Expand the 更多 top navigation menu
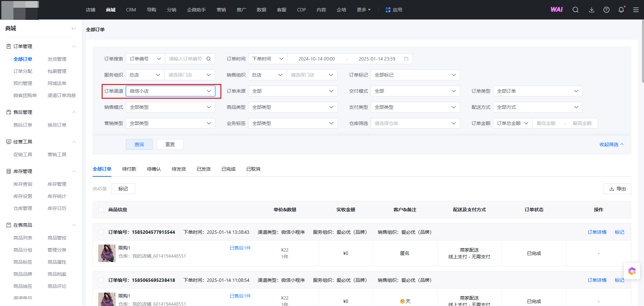Screen dimensions: 644x306 pyautogui.click(x=364, y=10)
